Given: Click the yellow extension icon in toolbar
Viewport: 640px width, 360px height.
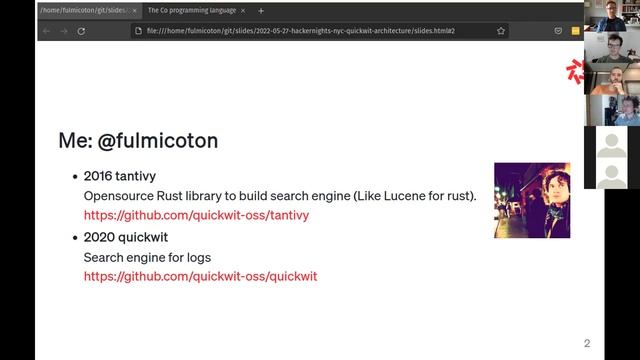Looking at the screenshot, I should coord(576,31).
